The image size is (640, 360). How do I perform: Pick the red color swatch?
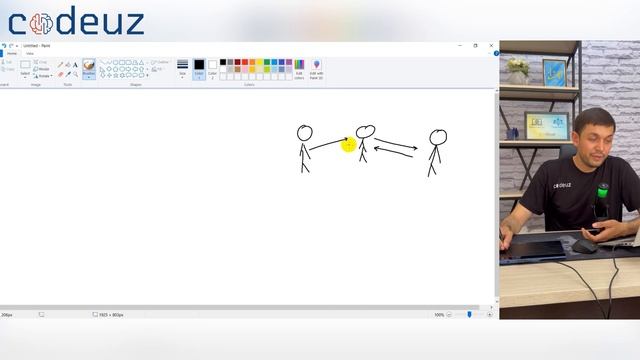coord(245,62)
